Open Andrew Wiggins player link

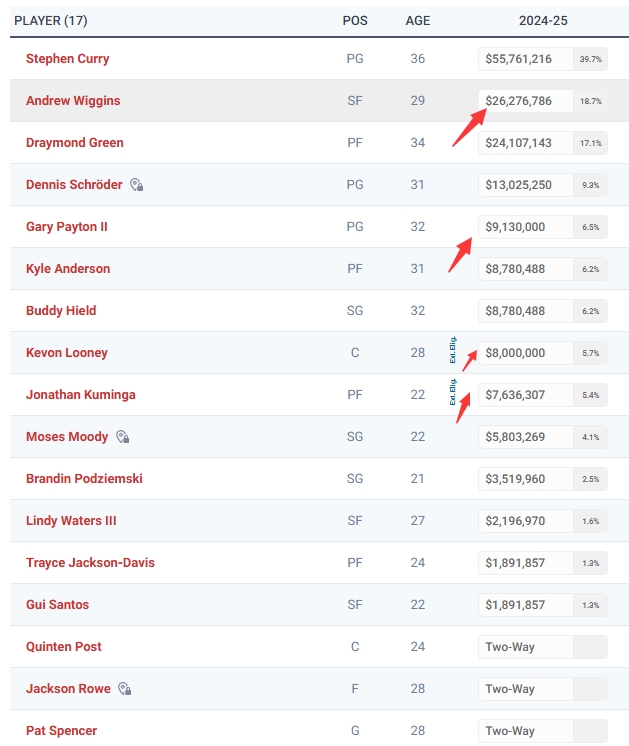(x=73, y=101)
